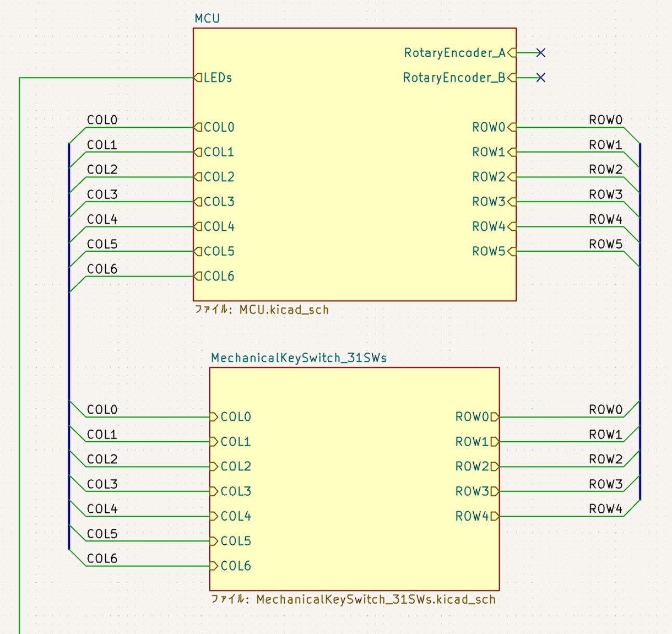
Task: Click the ROW0 net label near the key switch sheet
Action: [606, 410]
